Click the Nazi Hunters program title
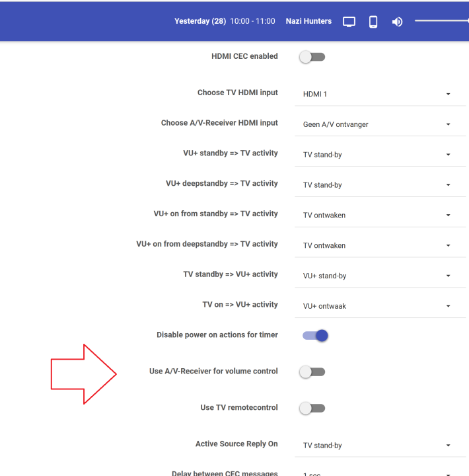 (x=308, y=21)
